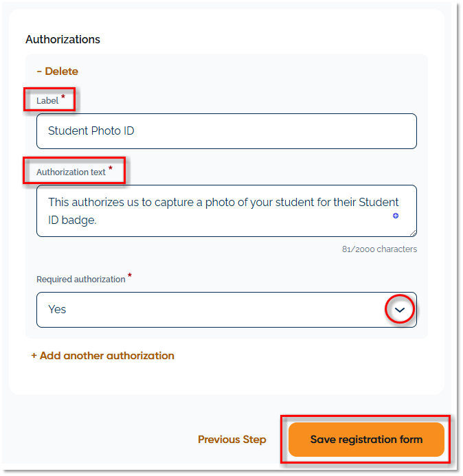Click the minus sign before Delete
This screenshot has height=476, width=463.
[x=39, y=71]
